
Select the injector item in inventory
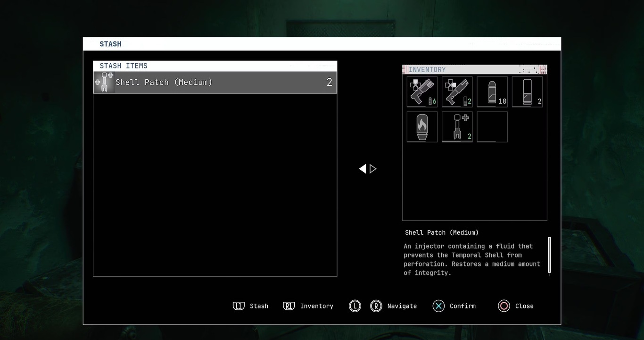coord(457,127)
